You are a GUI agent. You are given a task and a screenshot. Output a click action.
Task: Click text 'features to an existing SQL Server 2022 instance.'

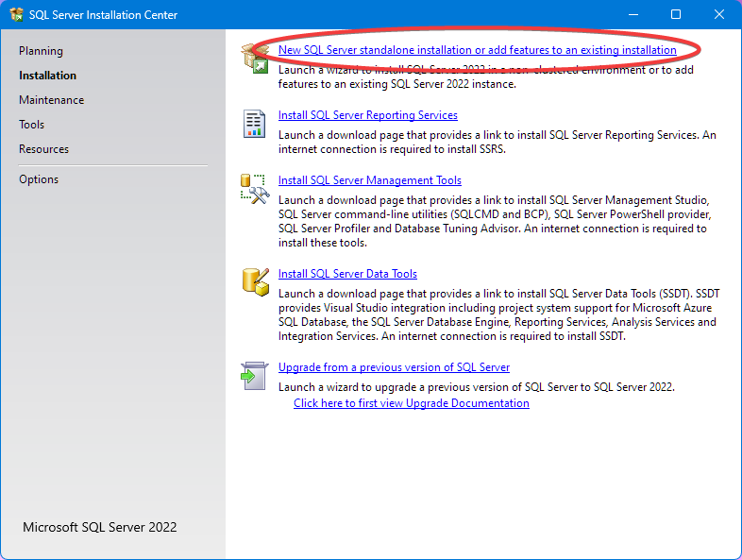(x=397, y=84)
